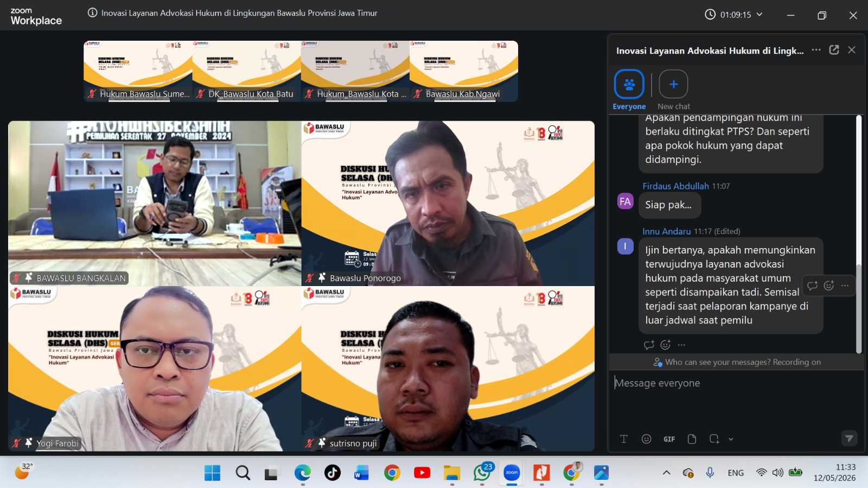Open more options below Innu Andaru's message
The width and height of the screenshot is (868, 488).
point(682,345)
